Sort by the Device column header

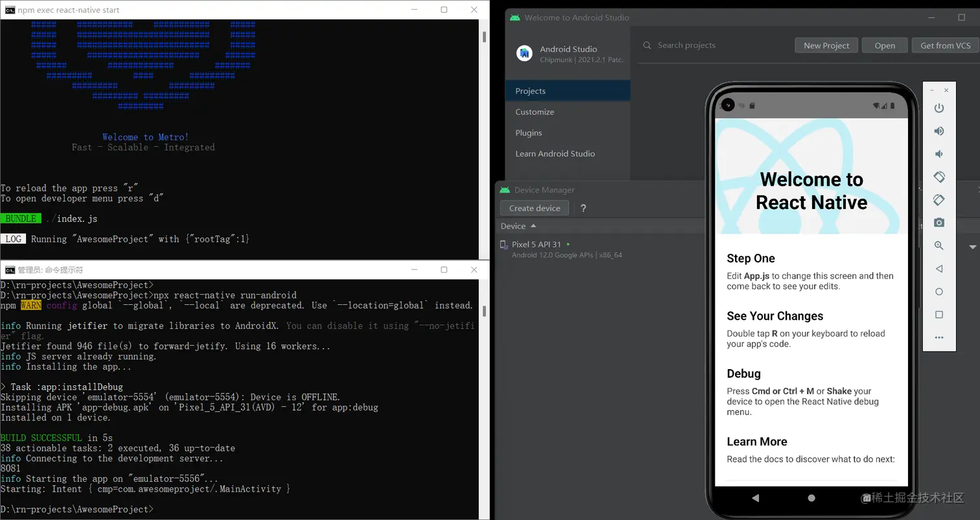point(519,226)
